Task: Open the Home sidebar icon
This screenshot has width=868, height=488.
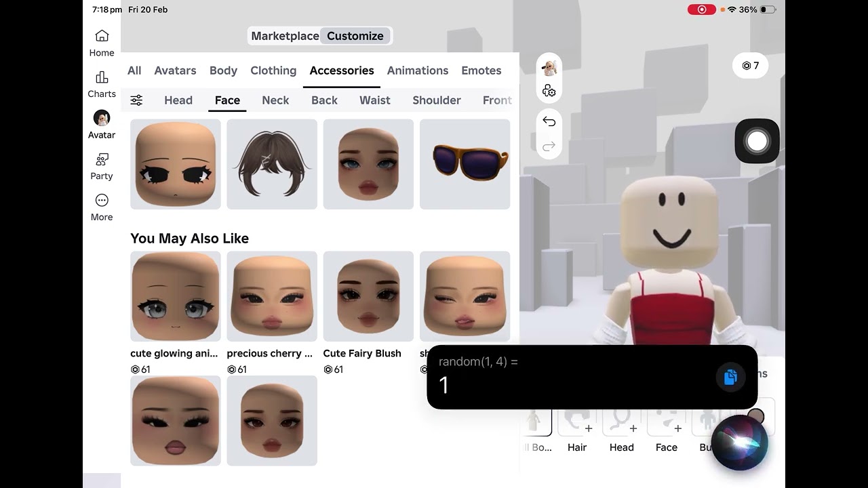Action: (x=102, y=43)
